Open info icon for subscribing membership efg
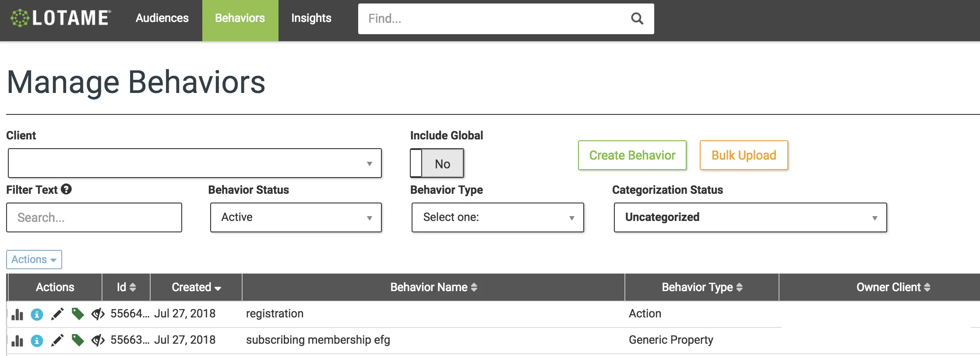The height and width of the screenshot is (356, 980). pos(37,341)
